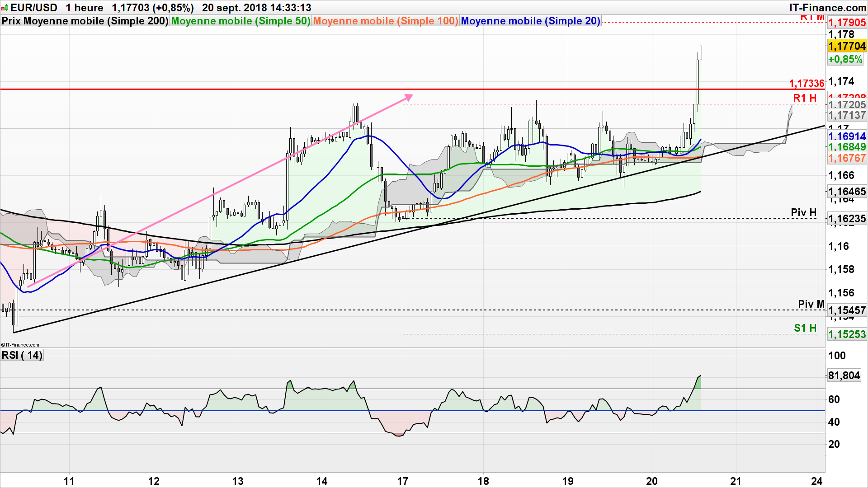Click the Piv H pivot label

coord(804,212)
